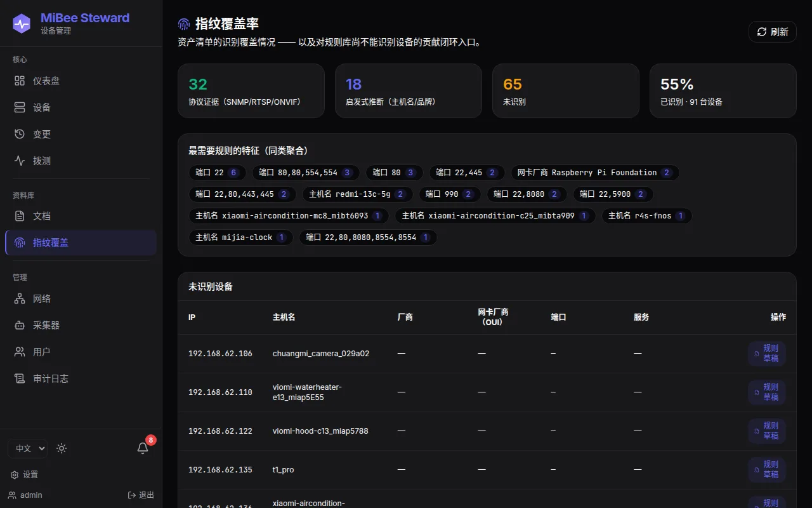The image size is (812, 508).
Task: Select the 主机名 r4s-fnos chip
Action: coord(646,216)
